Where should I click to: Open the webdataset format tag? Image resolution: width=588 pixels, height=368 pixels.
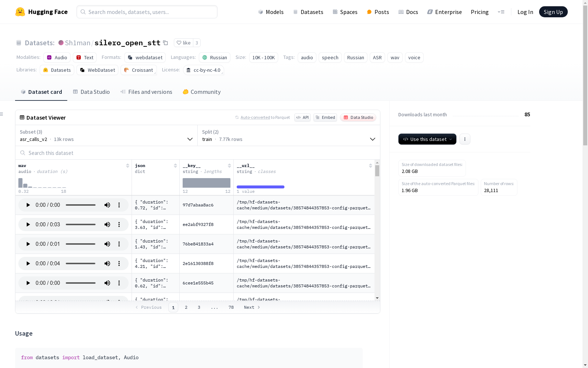click(145, 57)
